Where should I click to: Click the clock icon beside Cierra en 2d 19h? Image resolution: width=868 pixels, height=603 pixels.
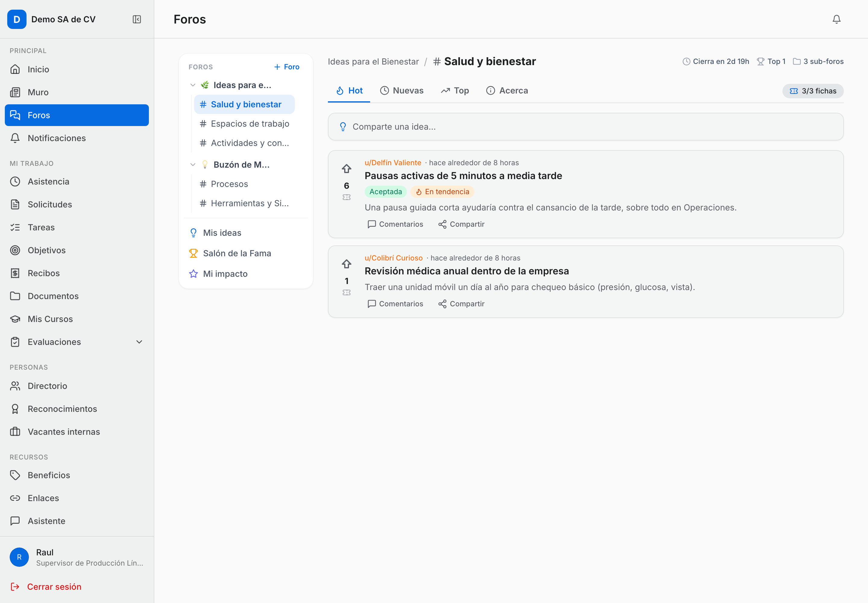(686, 61)
